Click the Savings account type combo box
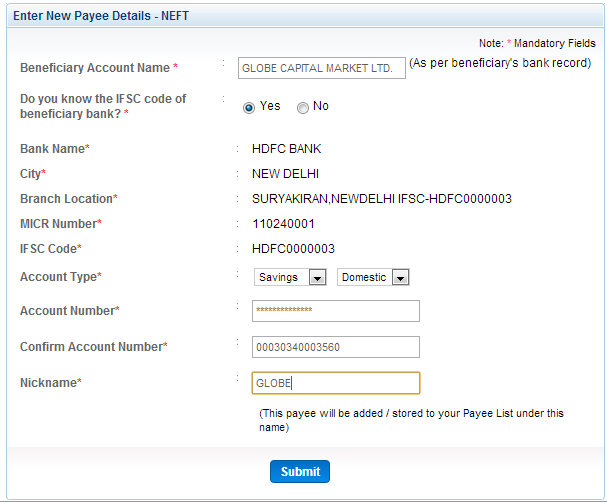 point(290,277)
